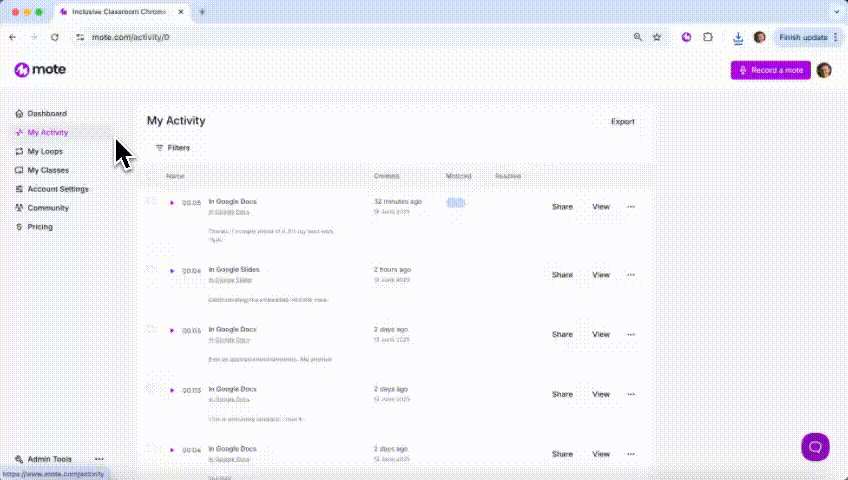The width and height of the screenshot is (848, 480).
Task: View the Google Slides mote
Action: click(x=601, y=275)
